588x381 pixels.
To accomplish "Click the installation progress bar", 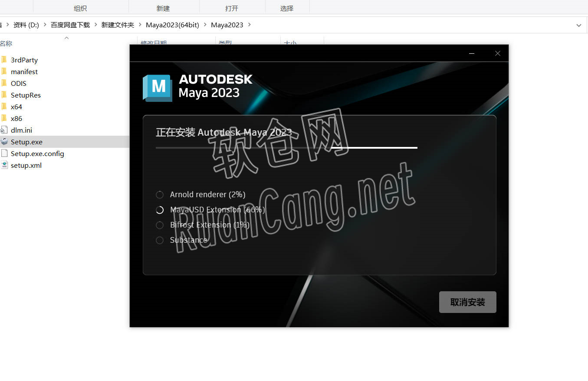I will tap(286, 148).
